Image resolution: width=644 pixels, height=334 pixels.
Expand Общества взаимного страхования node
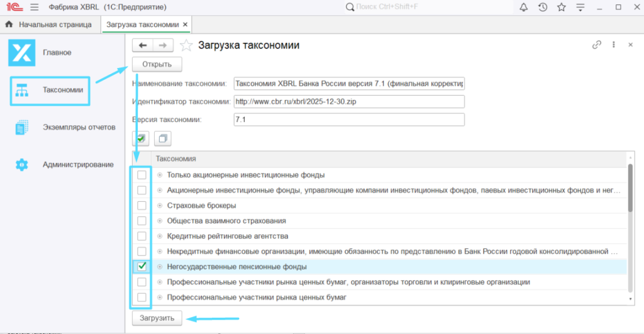(160, 221)
